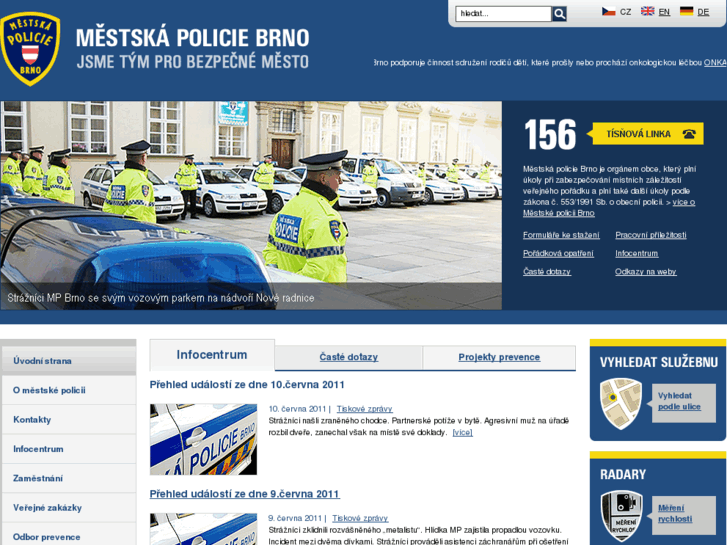Switch to the Projekty prevence tab
This screenshot has width=727, height=545.
pyautogui.click(x=499, y=357)
